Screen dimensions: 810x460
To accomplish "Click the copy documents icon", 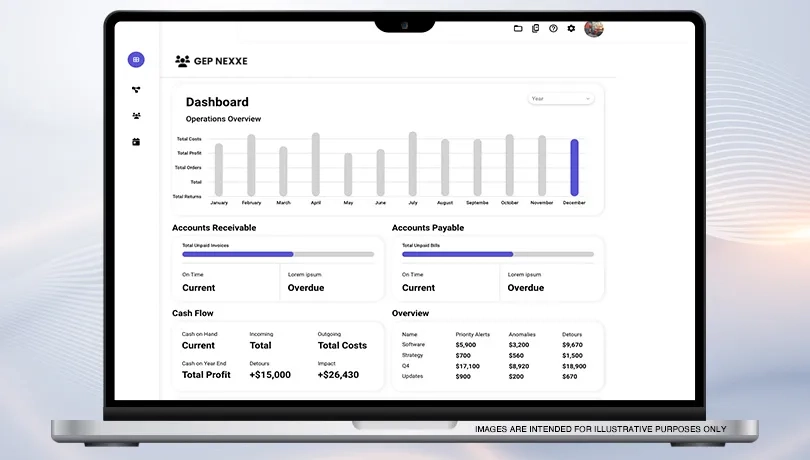I will coord(536,29).
